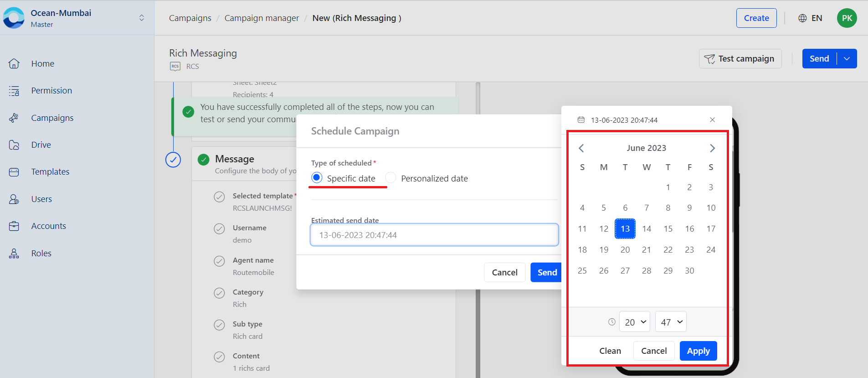Click the Create button
Screen dimensions: 868x378
point(756,18)
